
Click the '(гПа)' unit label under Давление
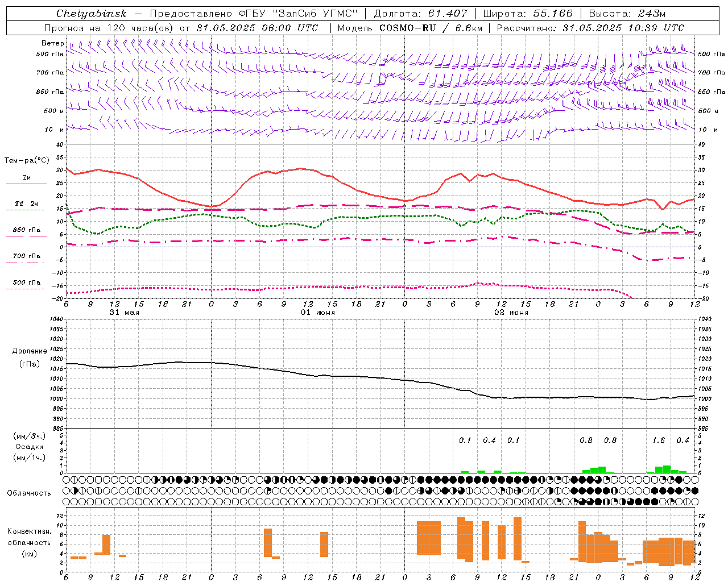(30, 364)
